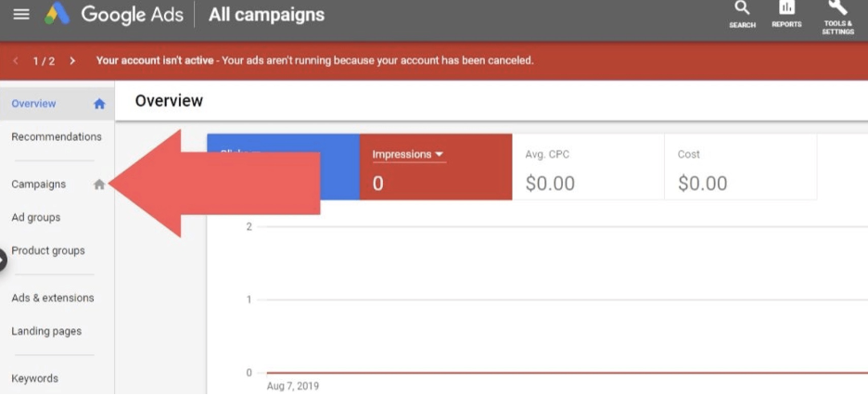Open the hamburger main menu
Screen dimensions: 868x395
[x=20, y=15]
